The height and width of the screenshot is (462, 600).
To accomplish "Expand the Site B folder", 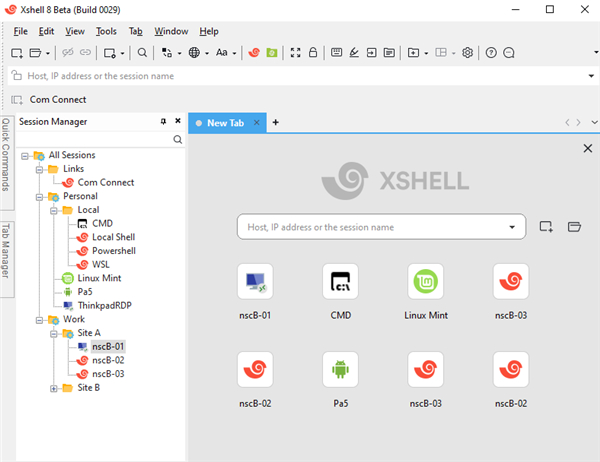I will (55, 387).
